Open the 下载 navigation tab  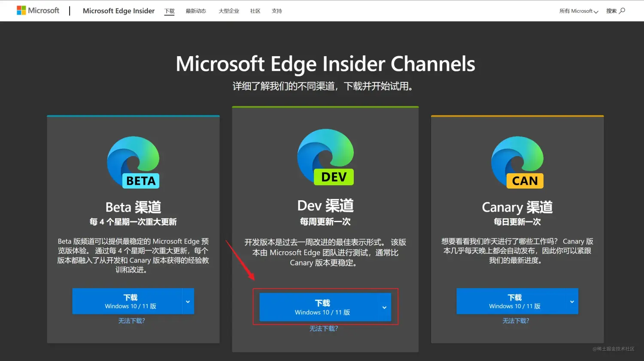coord(170,11)
